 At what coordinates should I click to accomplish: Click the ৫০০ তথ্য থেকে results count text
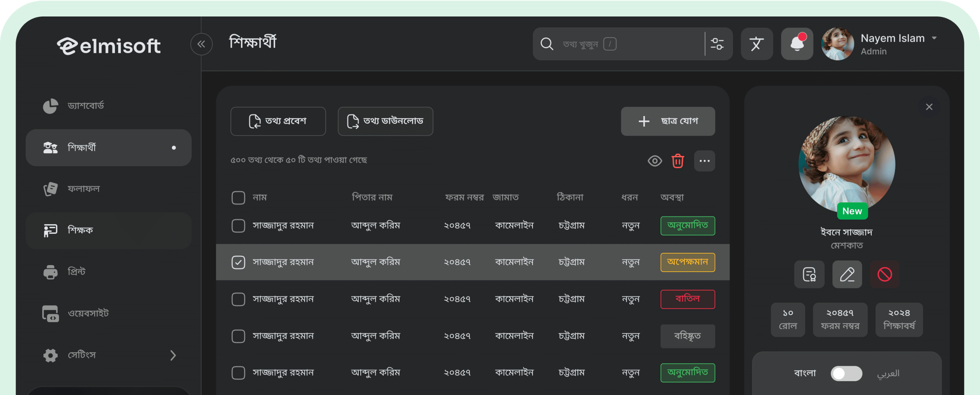tap(299, 160)
